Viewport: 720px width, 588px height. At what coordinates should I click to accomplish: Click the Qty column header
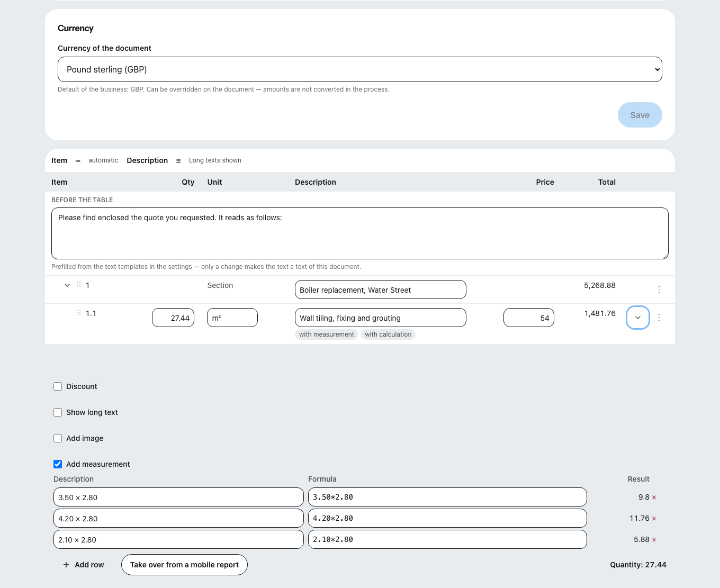tap(188, 182)
